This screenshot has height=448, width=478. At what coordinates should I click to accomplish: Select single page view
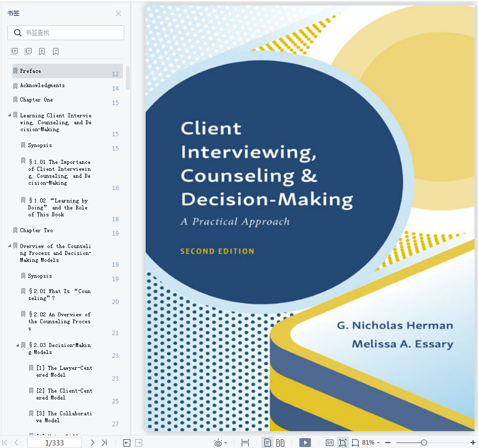(x=267, y=443)
